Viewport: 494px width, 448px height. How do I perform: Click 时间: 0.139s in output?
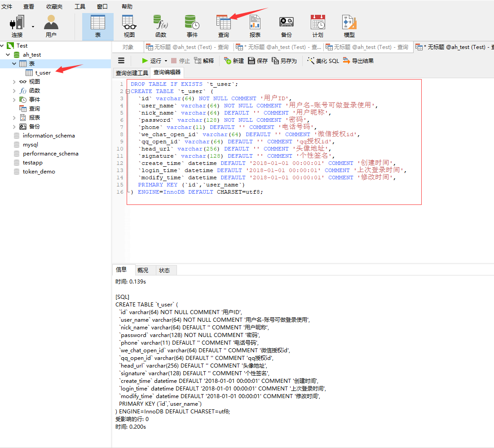pyautogui.click(x=130, y=282)
